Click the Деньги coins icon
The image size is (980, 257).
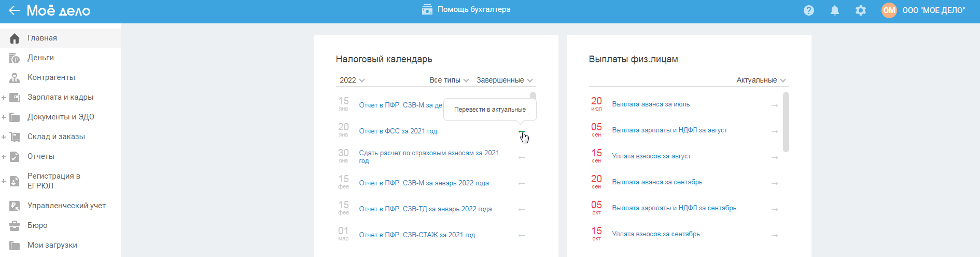[x=15, y=58]
